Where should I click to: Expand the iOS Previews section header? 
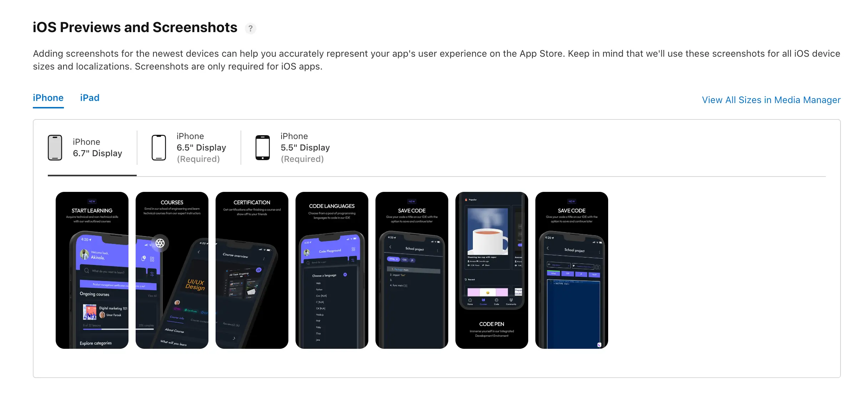[135, 26]
